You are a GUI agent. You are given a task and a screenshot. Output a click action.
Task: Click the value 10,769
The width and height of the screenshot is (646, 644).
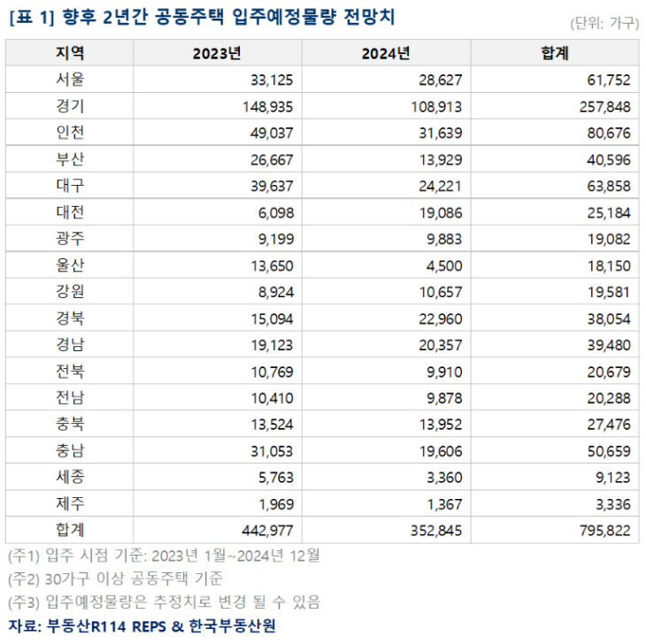pos(272,372)
